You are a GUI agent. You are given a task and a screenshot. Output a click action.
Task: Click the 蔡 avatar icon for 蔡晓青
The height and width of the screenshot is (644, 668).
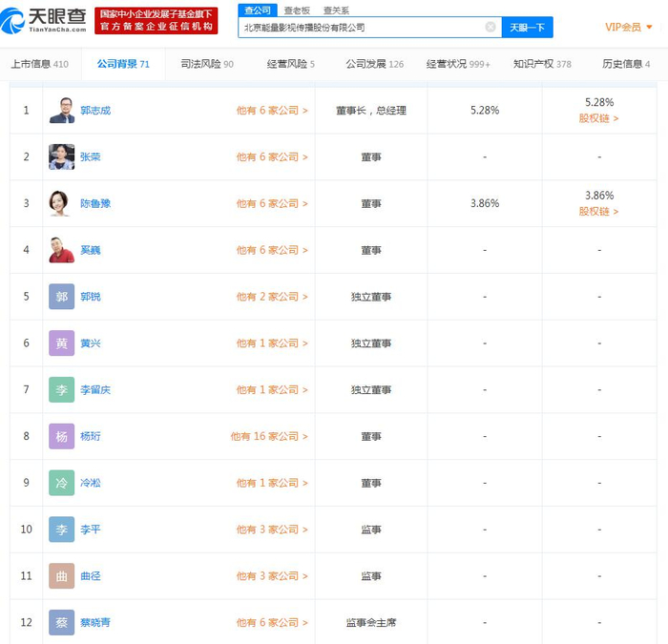coord(62,622)
